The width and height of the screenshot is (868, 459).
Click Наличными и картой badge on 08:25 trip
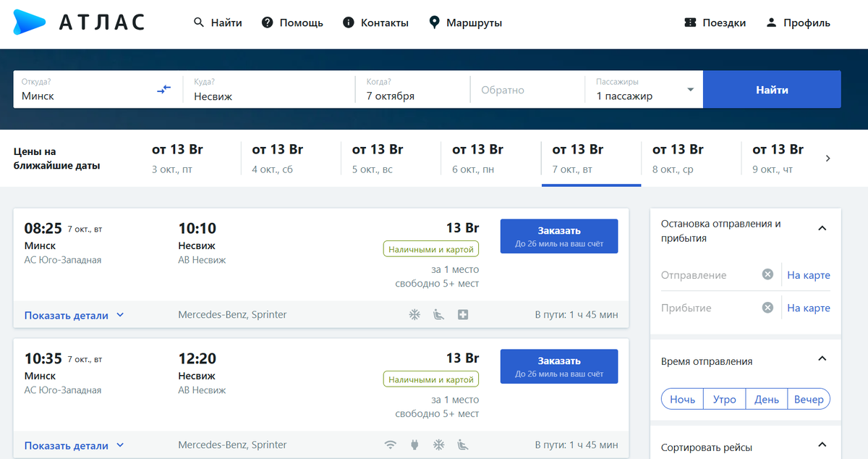(x=431, y=249)
